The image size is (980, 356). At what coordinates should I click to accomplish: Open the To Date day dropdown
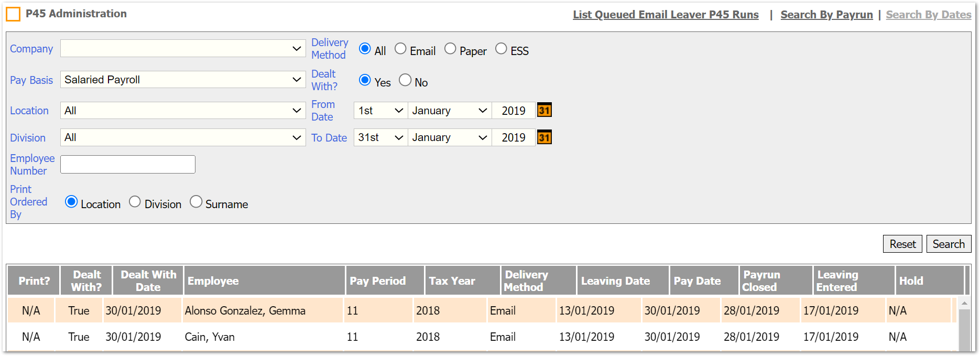(380, 137)
